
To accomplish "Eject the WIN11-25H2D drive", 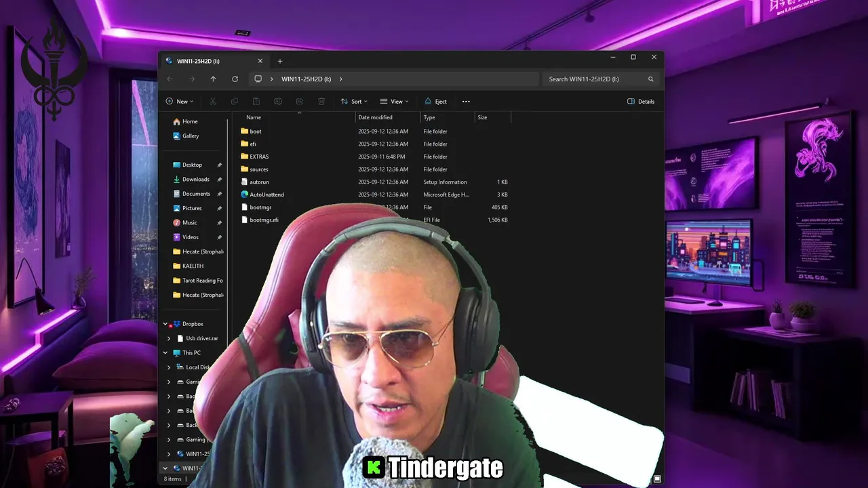I will coord(435,102).
